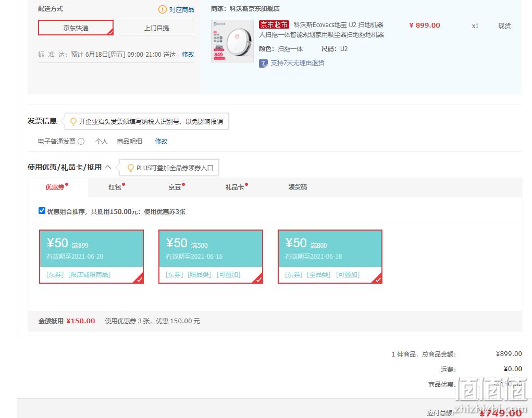Uncheck the 优惠组合推荐 checkbox
This screenshot has height=418, width=532.
point(42,211)
